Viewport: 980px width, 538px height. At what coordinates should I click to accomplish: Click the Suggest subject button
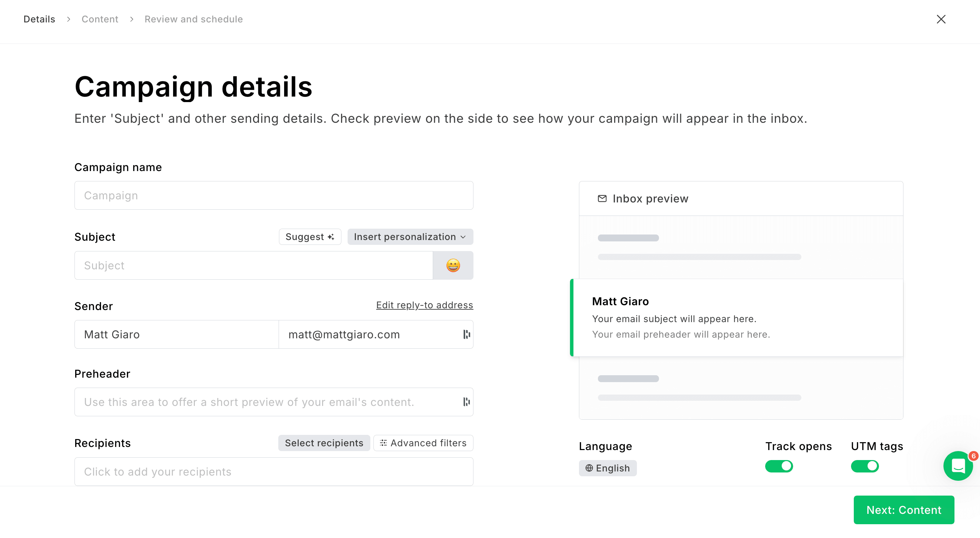pos(310,237)
